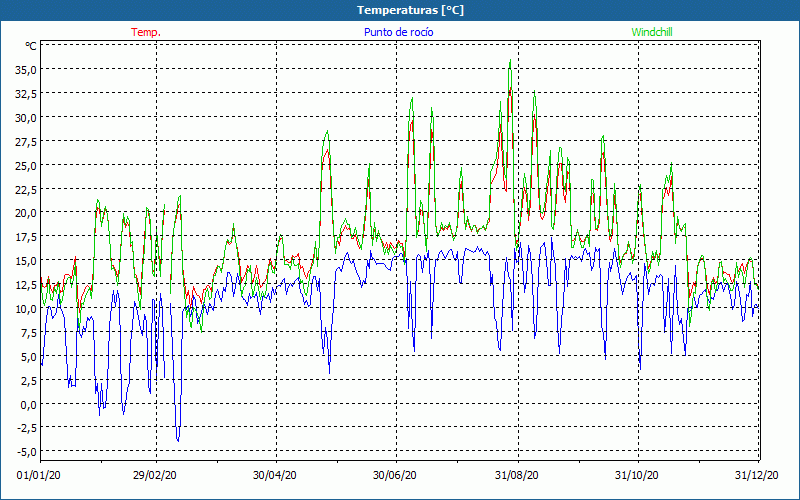Click the 27,5 y-axis value
Viewport: 800px width, 500px height.
point(26,142)
